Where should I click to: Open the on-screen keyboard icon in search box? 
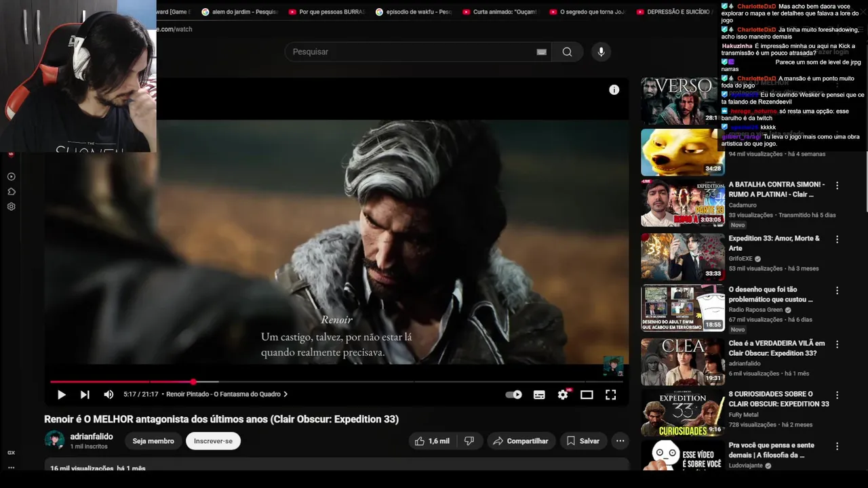[x=542, y=52]
